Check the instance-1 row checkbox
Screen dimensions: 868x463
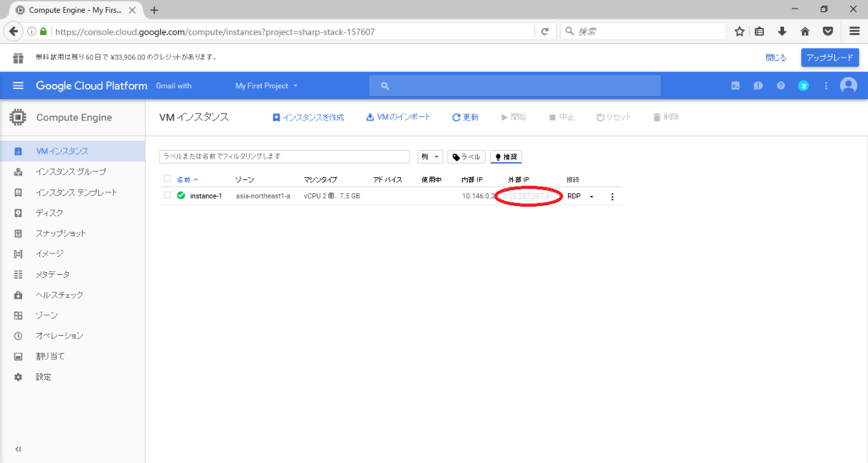point(167,196)
